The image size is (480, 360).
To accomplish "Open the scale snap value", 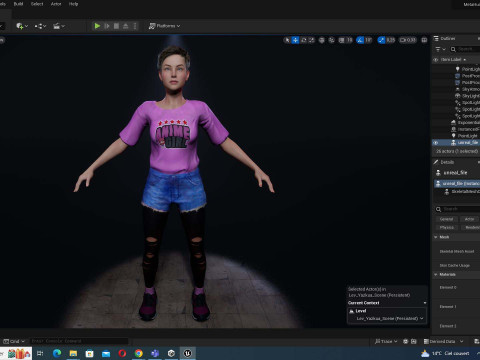I will [391, 40].
